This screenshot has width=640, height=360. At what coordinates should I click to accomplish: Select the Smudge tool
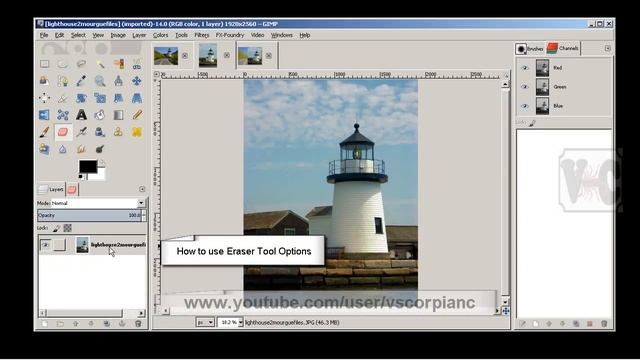tap(81, 149)
